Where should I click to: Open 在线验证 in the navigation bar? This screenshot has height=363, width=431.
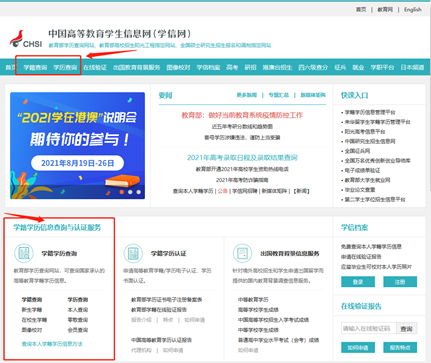(95, 67)
